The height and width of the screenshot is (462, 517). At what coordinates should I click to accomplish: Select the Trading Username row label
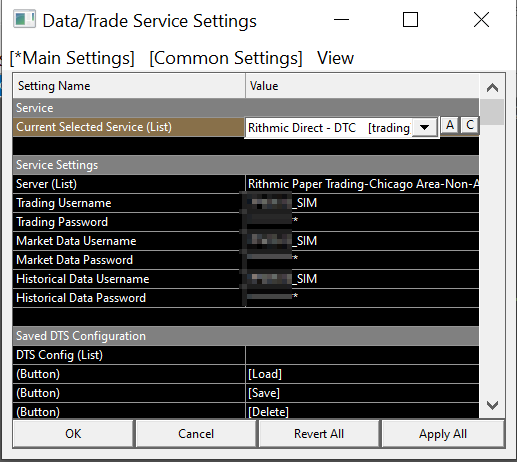coord(129,203)
